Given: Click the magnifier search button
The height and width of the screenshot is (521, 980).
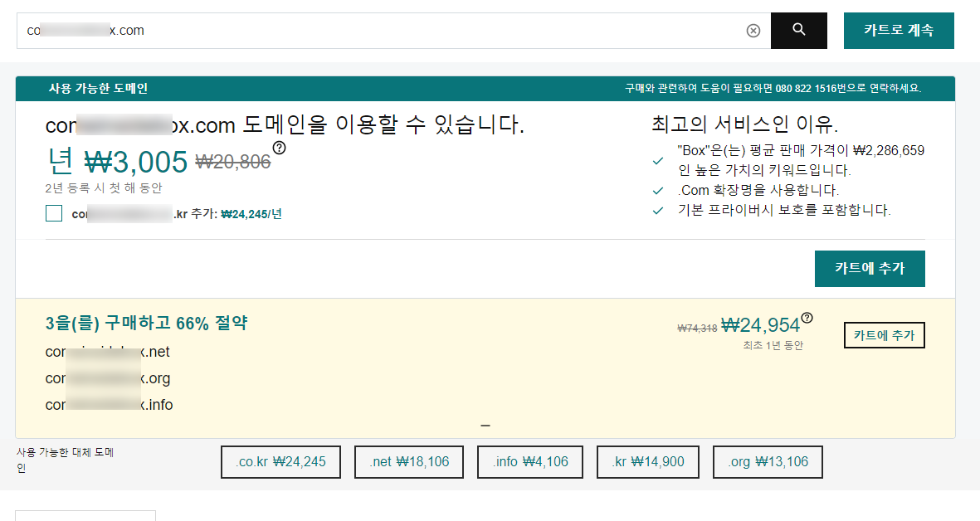Looking at the screenshot, I should 799,30.
